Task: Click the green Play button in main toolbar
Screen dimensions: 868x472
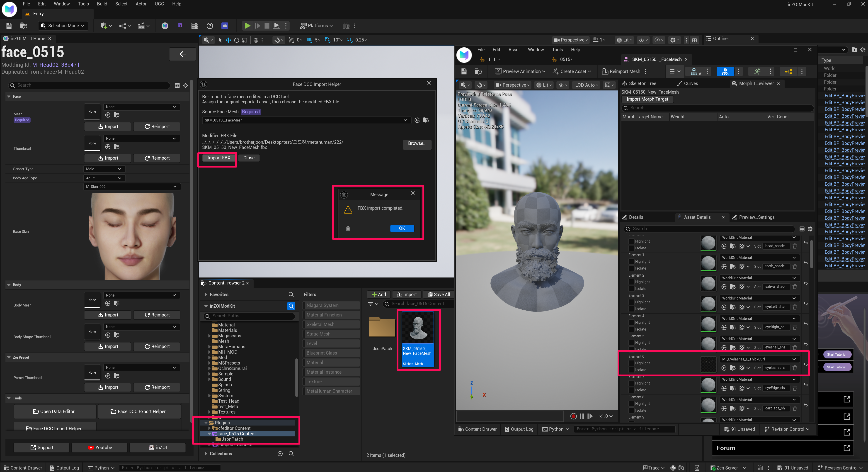Action: [247, 26]
